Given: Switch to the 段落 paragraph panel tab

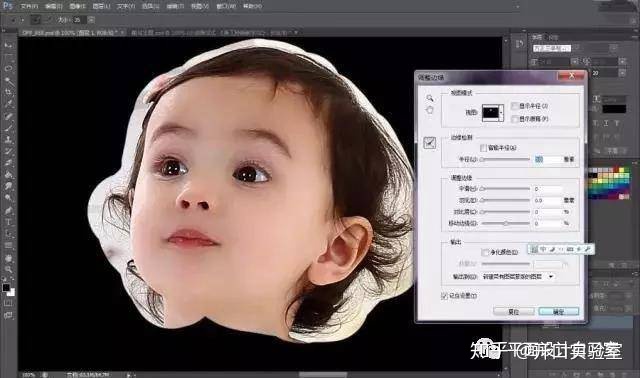Looking at the screenshot, I should pos(553,37).
